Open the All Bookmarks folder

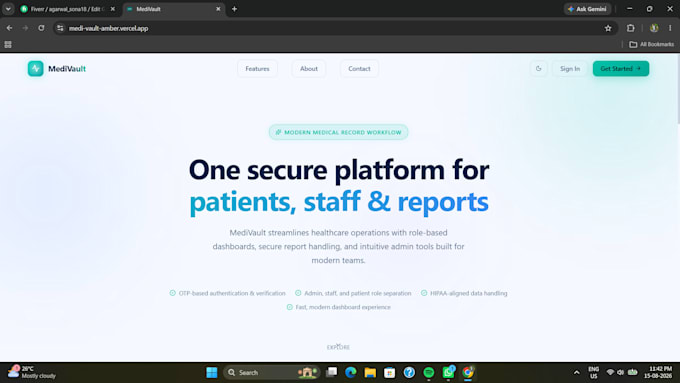pyautogui.click(x=651, y=44)
